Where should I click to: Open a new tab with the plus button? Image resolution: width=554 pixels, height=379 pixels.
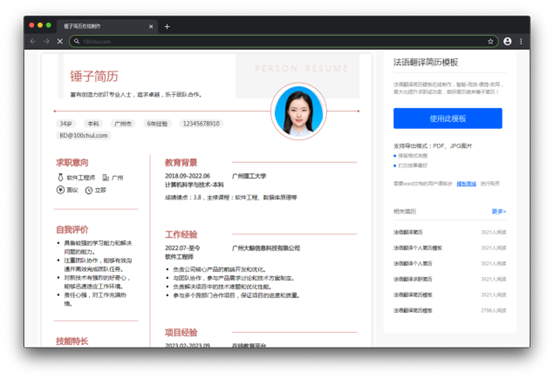click(167, 26)
